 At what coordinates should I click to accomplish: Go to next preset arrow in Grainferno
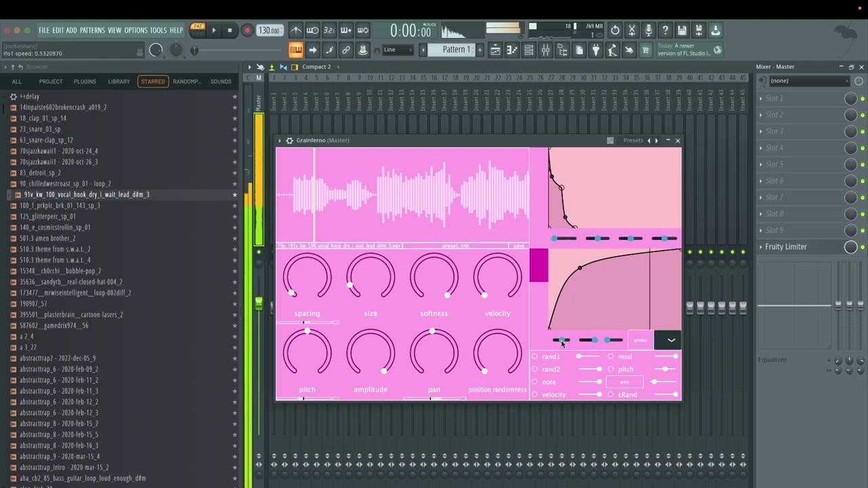click(656, 140)
